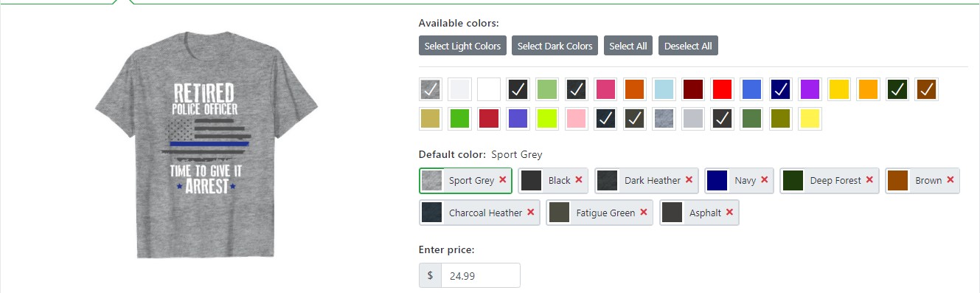Click the Deselect All button
The width and height of the screenshot is (980, 293).
(x=688, y=46)
